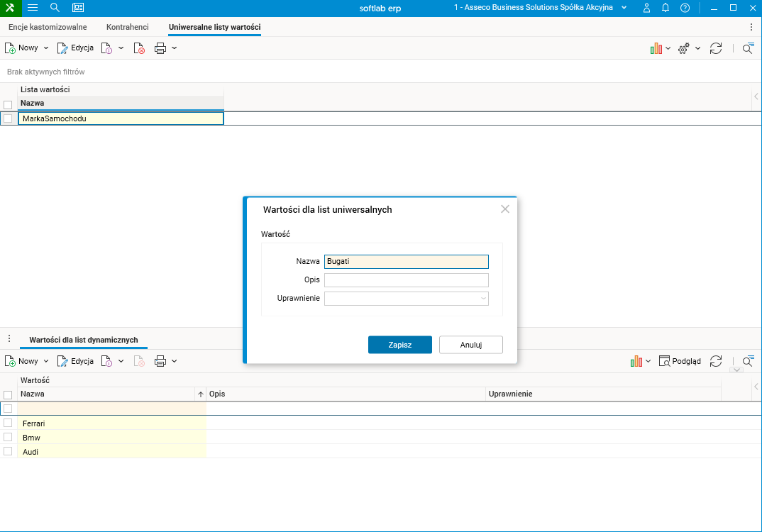The image size is (762, 532).
Task: Click the Opis input field in dialog
Action: coord(407,280)
